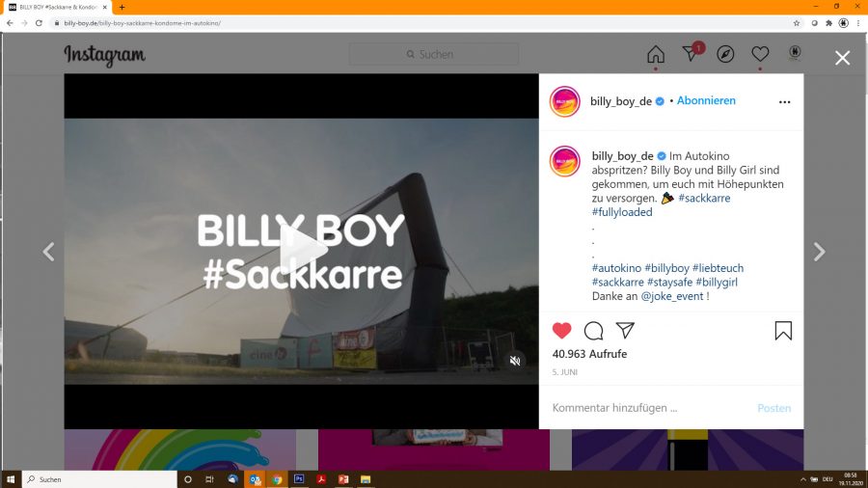Open the Explore compass icon
The width and height of the screenshot is (868, 488).
click(x=725, y=54)
